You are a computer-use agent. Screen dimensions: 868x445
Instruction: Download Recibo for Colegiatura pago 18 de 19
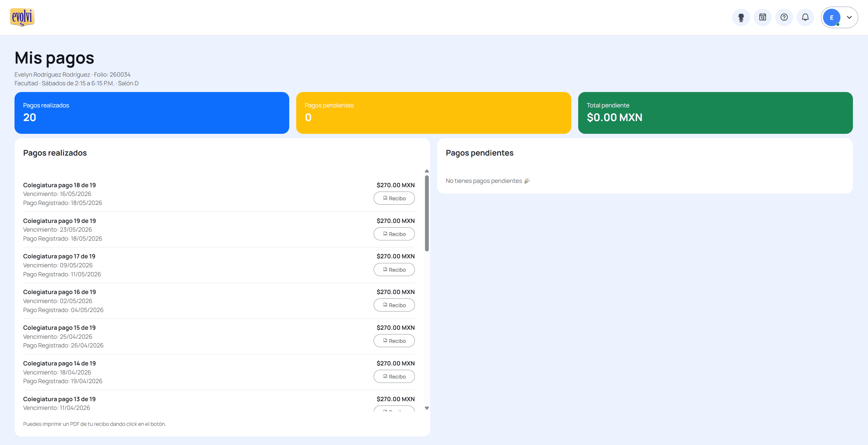[394, 198]
